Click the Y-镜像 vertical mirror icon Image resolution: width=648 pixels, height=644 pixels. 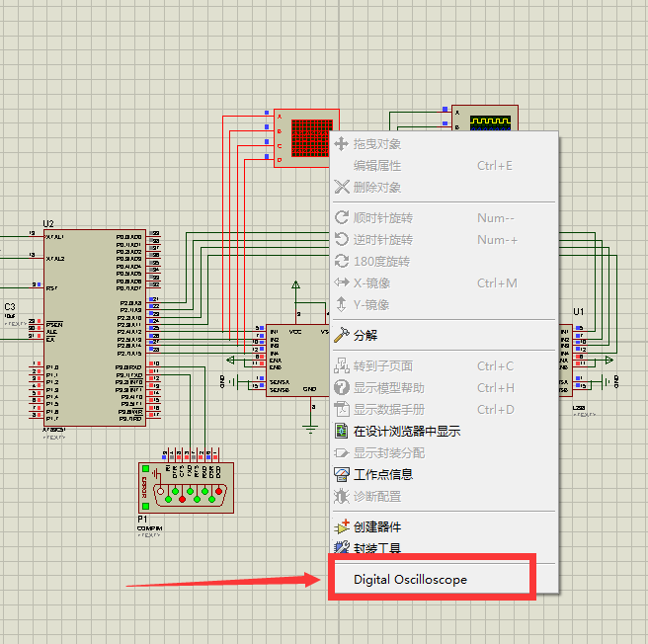coord(343,305)
